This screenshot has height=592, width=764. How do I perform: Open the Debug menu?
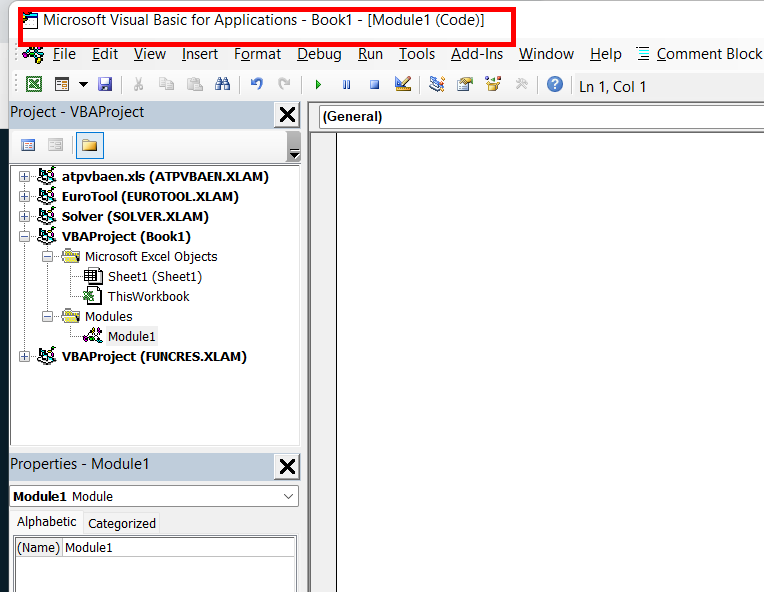319,54
